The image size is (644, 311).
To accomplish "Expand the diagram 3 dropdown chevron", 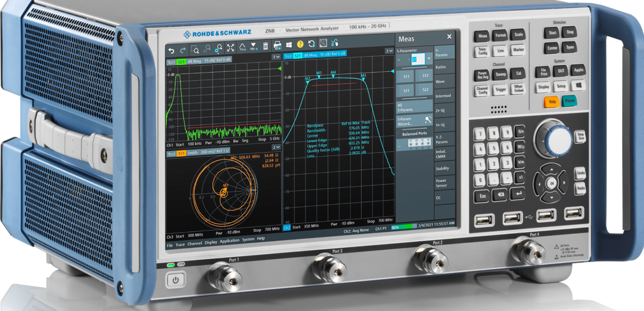I will click(x=390, y=51).
